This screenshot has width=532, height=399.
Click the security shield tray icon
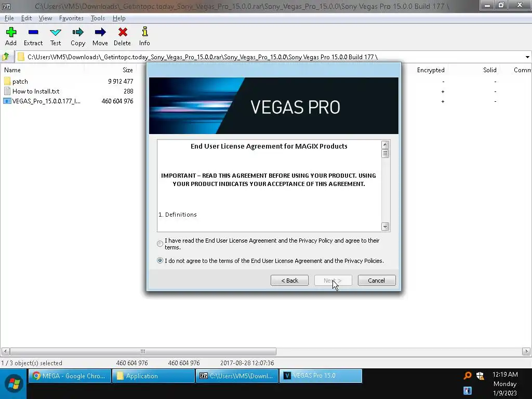480,376
